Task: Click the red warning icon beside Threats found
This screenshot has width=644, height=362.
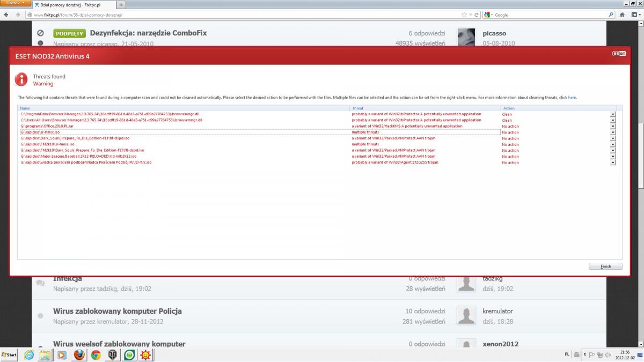Action: 21,79
